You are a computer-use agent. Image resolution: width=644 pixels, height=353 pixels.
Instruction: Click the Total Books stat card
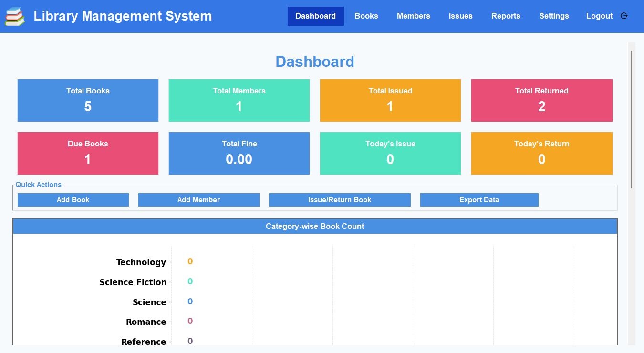click(x=88, y=100)
